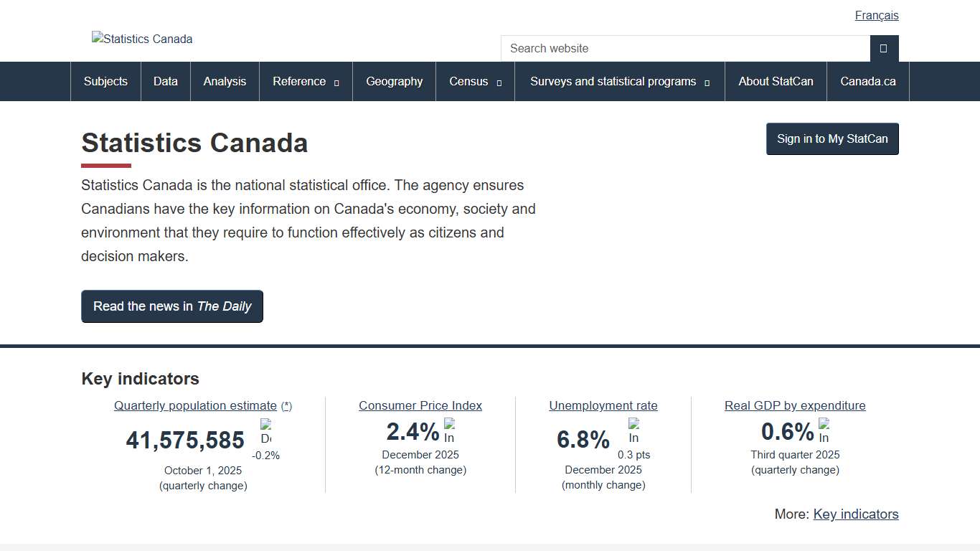Screen dimensions: 980x551
Task: Open the Analysis menu
Action: [225, 81]
